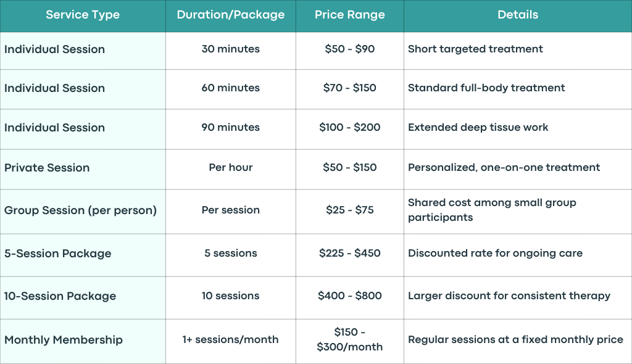This screenshot has height=364, width=632.
Task: Click the 30 minutes duration cell
Action: point(231,49)
